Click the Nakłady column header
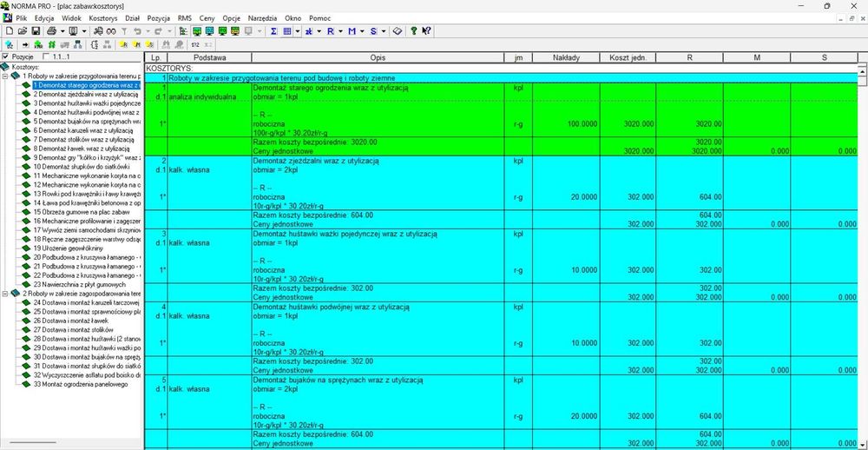This screenshot has width=868, height=450. click(x=566, y=57)
